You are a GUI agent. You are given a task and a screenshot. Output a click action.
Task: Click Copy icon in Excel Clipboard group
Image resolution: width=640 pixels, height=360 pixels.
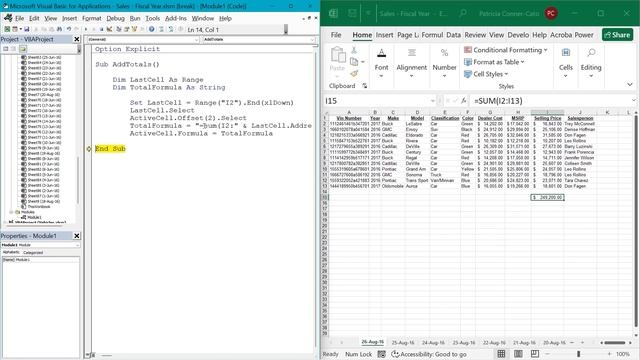tap(354, 62)
